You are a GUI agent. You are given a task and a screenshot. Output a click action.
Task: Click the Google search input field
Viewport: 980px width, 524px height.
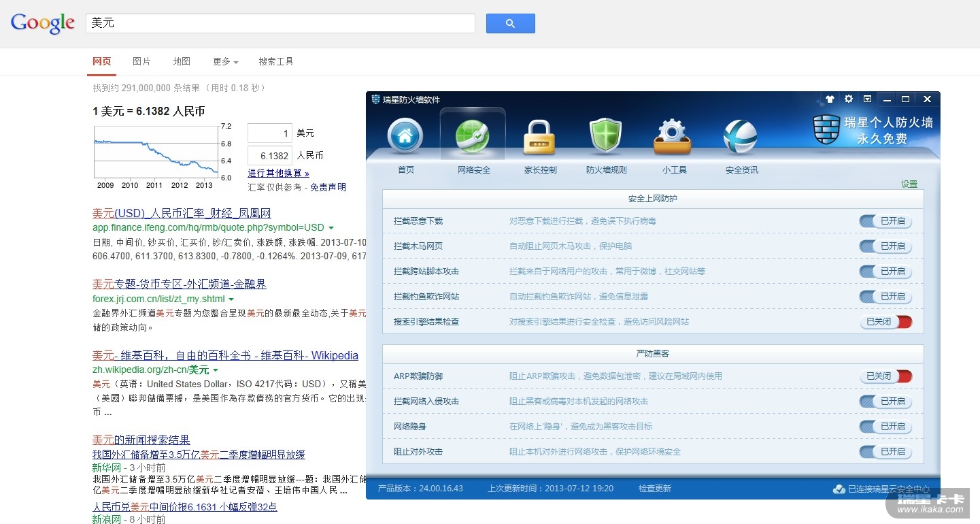(x=280, y=23)
